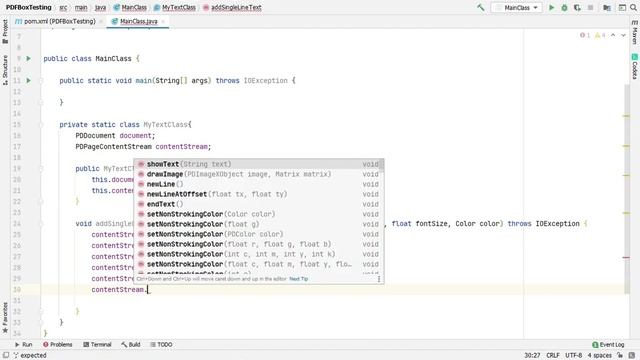Collapse the main method fold marker

pos(41,80)
